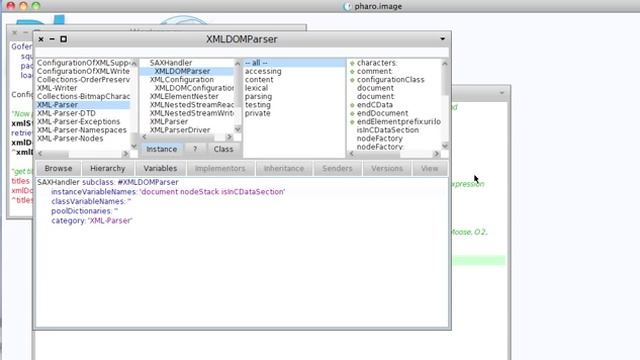
Task: Click the Variables button
Action: pos(160,168)
